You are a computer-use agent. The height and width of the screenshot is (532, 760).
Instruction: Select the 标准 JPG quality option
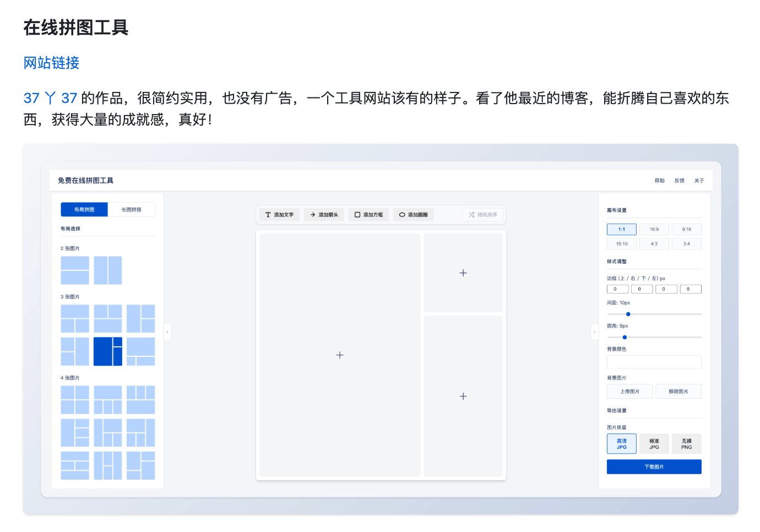pyautogui.click(x=654, y=444)
